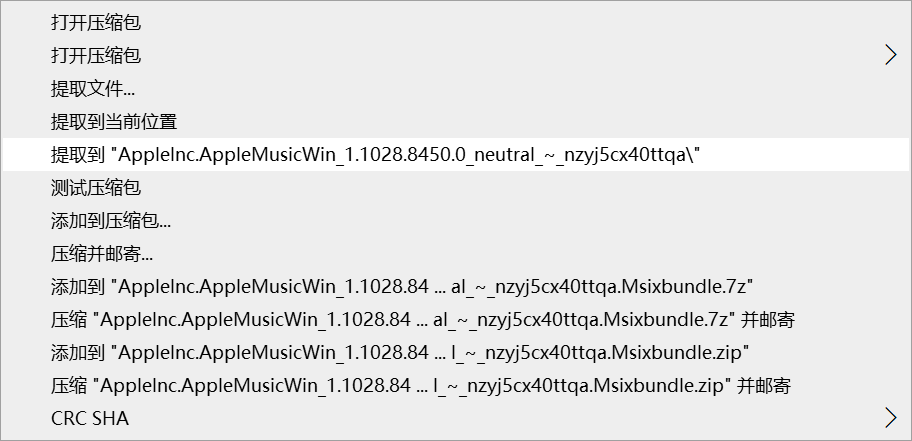Image resolution: width=912 pixels, height=441 pixels.
Task: Expand the CRC SHA submenu chevron
Action: click(x=890, y=418)
